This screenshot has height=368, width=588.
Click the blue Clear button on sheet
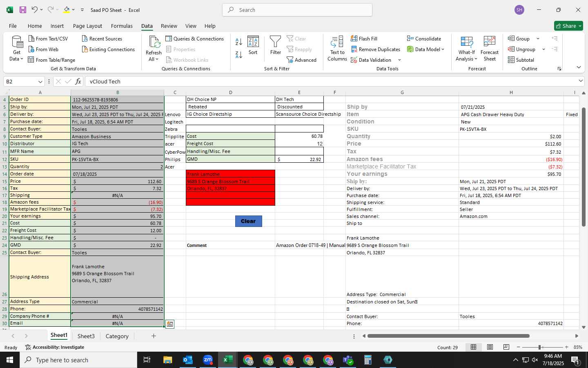(x=248, y=221)
